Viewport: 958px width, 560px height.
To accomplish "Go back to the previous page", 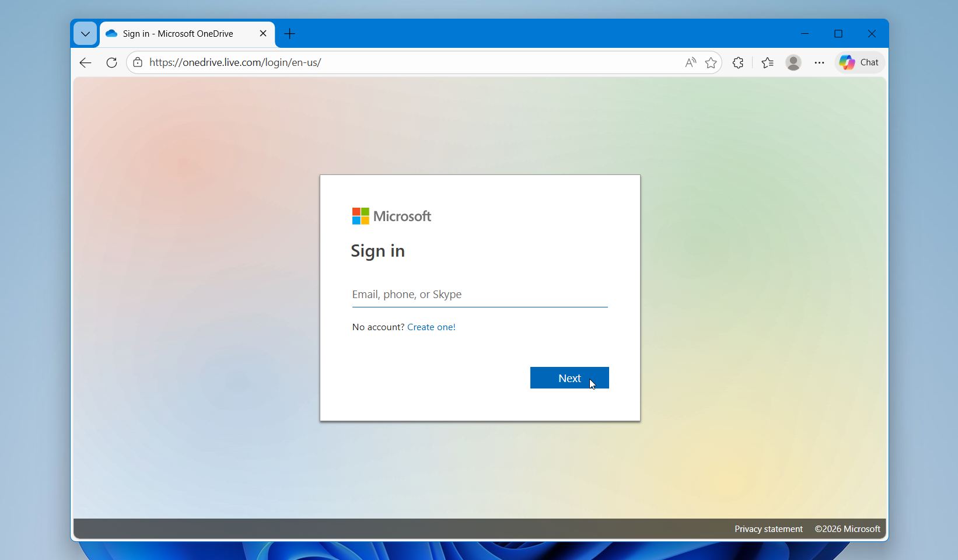I will [85, 62].
